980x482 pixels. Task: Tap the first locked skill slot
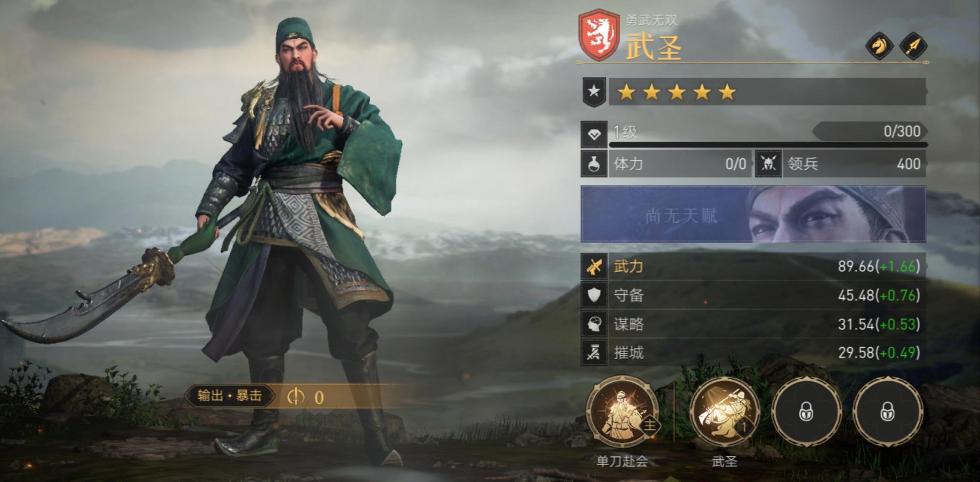(806, 412)
